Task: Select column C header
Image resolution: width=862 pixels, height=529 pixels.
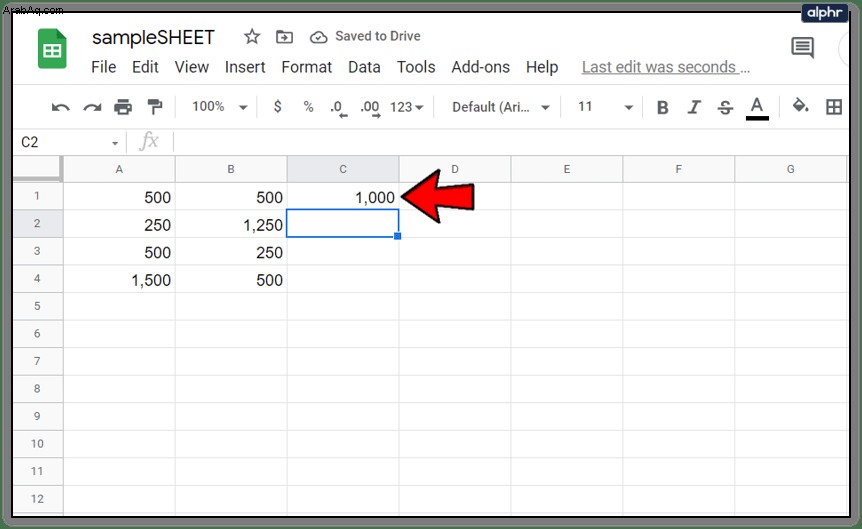Action: point(343,169)
